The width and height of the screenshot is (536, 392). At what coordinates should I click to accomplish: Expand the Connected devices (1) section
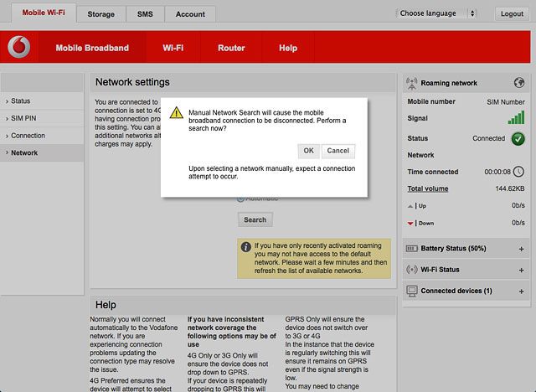pos(521,291)
